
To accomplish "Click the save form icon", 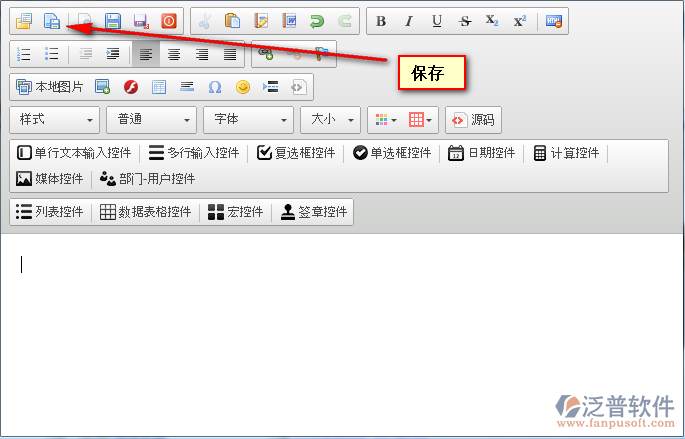I will click(52, 21).
